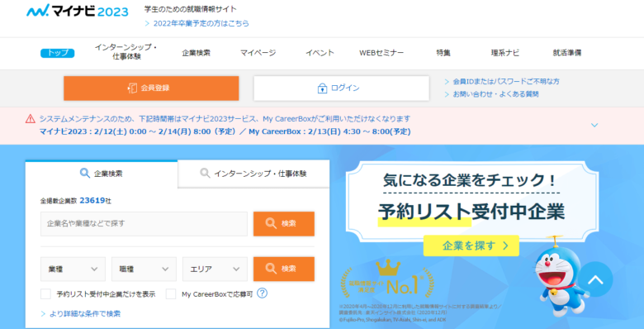
Task: Open WEBセミナー nav item
Action: coord(381,53)
